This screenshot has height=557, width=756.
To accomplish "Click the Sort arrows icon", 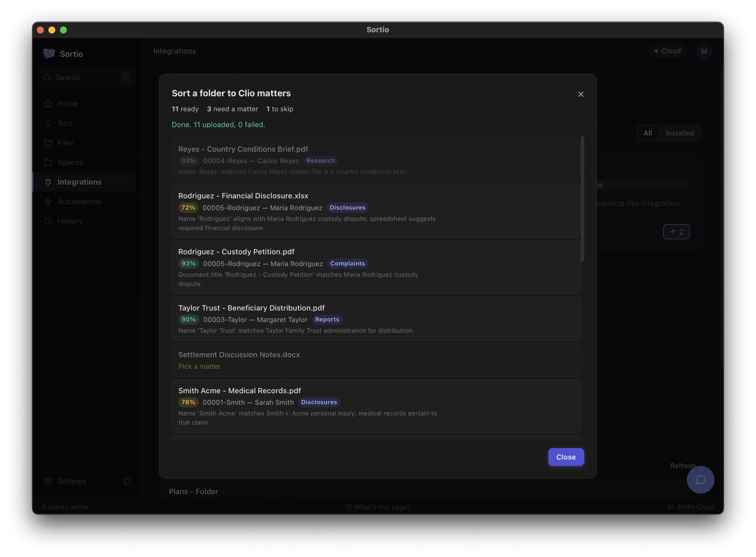I will coord(48,123).
